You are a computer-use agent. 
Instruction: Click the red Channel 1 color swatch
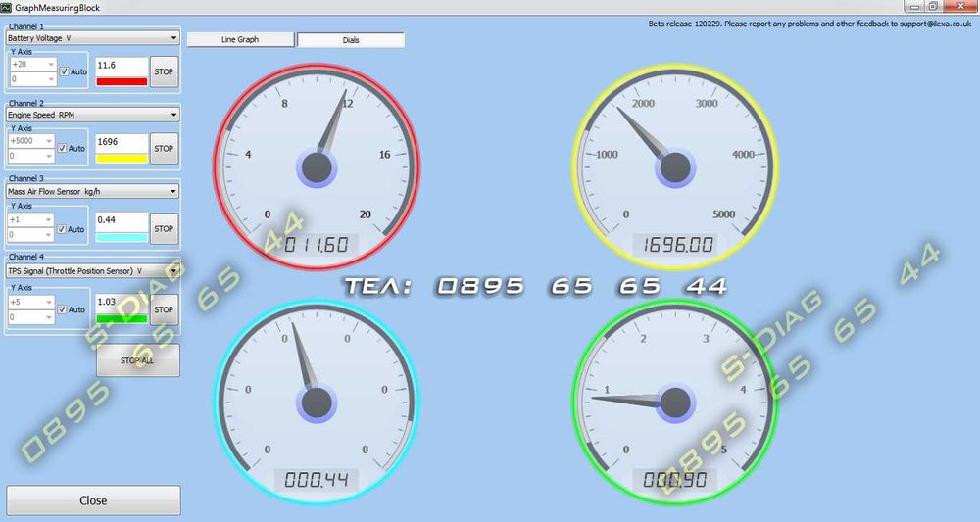[x=122, y=82]
